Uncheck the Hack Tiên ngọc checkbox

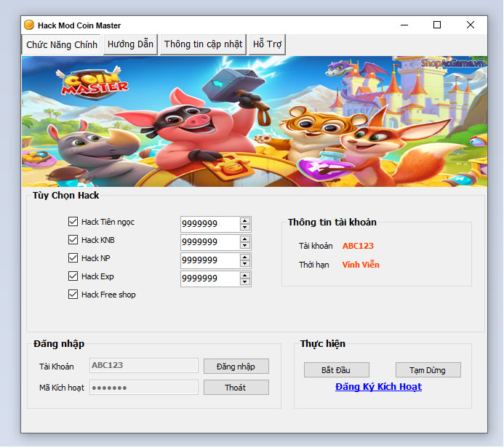(x=73, y=221)
